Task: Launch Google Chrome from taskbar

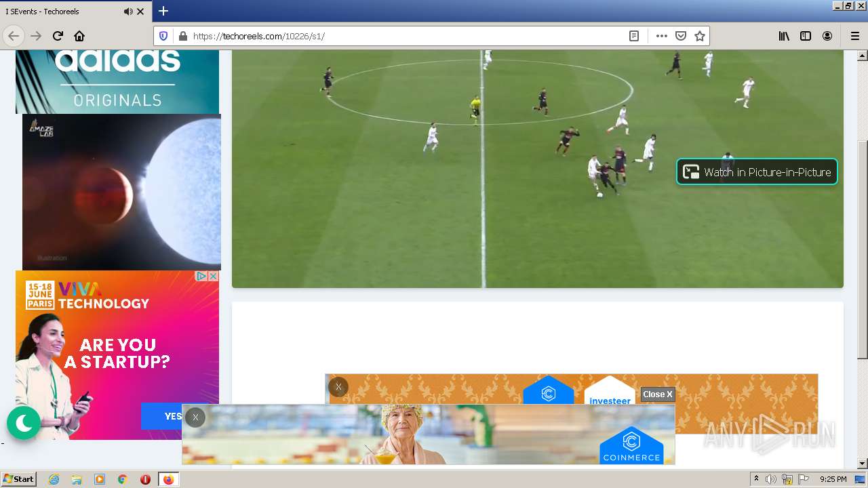Action: tap(123, 479)
